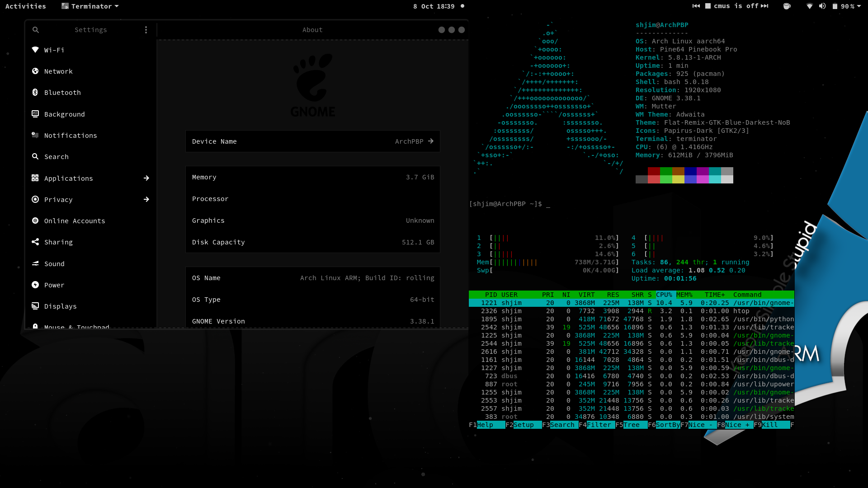Screen dimensions: 868x488
Task: Open the Device Name rename arrow
Action: 431,141
